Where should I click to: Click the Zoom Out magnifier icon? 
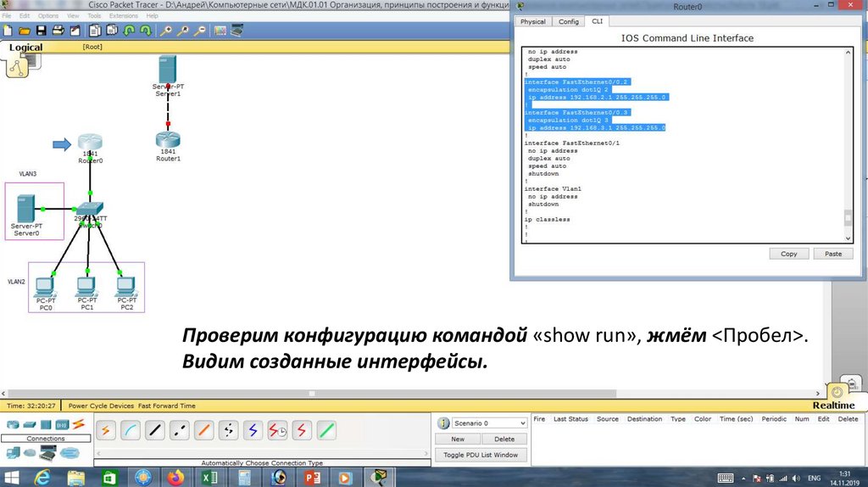(200, 31)
